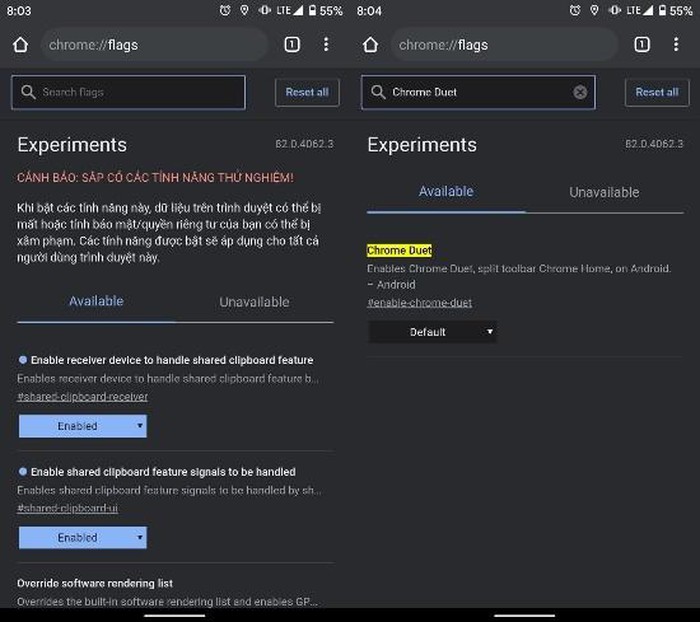Tap Experiments heading in right screenshot
Screen dimensions: 700x622
pos(422,145)
